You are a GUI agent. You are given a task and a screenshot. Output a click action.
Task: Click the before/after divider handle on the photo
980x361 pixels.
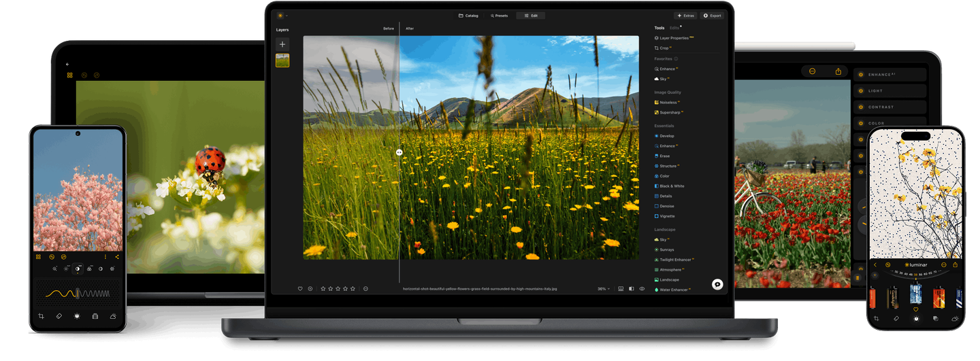(x=399, y=152)
